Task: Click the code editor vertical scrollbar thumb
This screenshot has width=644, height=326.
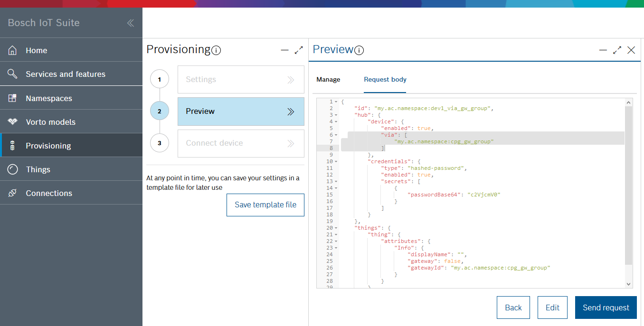Action: point(629,185)
